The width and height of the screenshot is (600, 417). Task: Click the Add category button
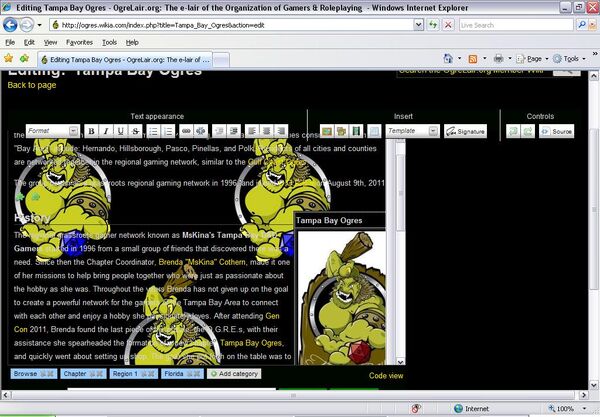pos(234,374)
